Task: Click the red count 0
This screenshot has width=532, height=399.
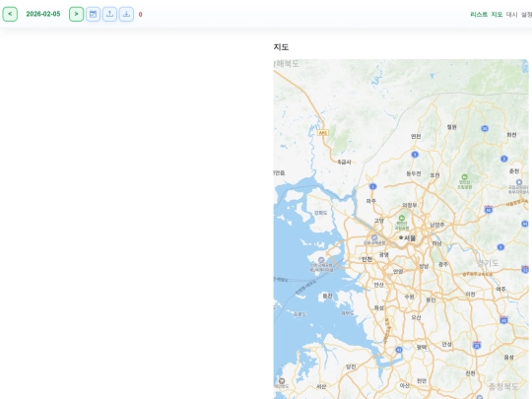Action: (x=141, y=15)
